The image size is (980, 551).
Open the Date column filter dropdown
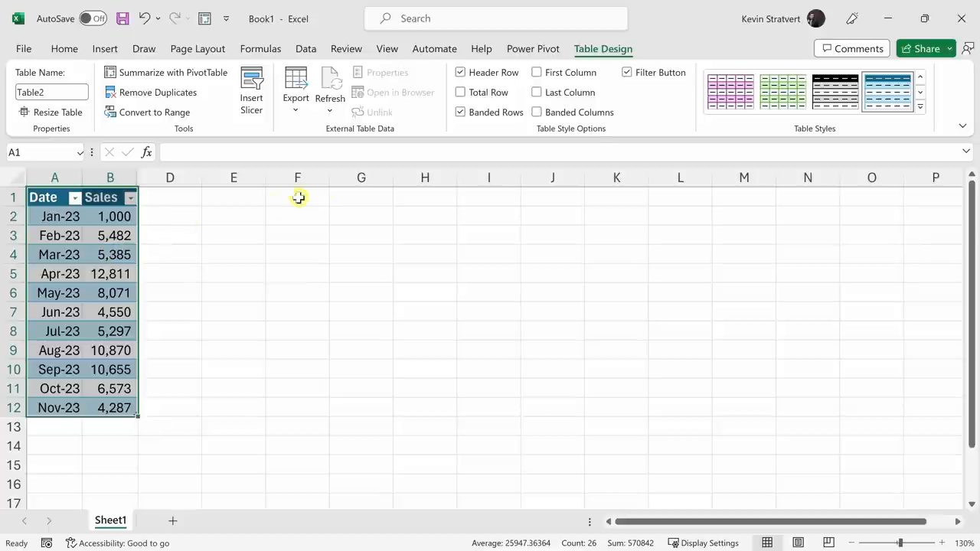pos(74,197)
